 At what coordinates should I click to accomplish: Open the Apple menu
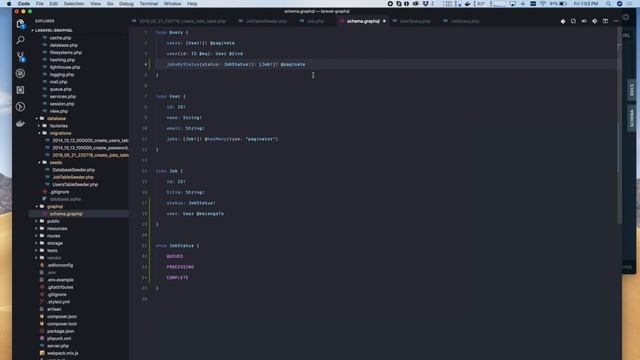coord(9,4)
